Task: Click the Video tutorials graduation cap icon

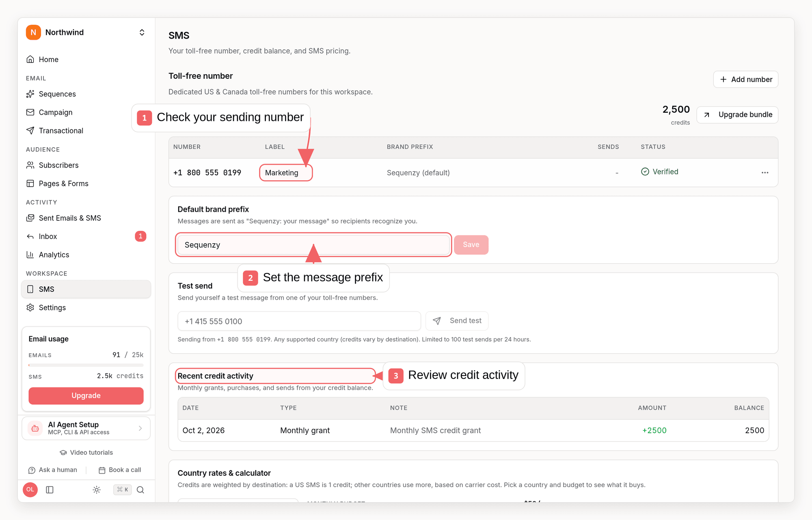Action: pos(63,452)
